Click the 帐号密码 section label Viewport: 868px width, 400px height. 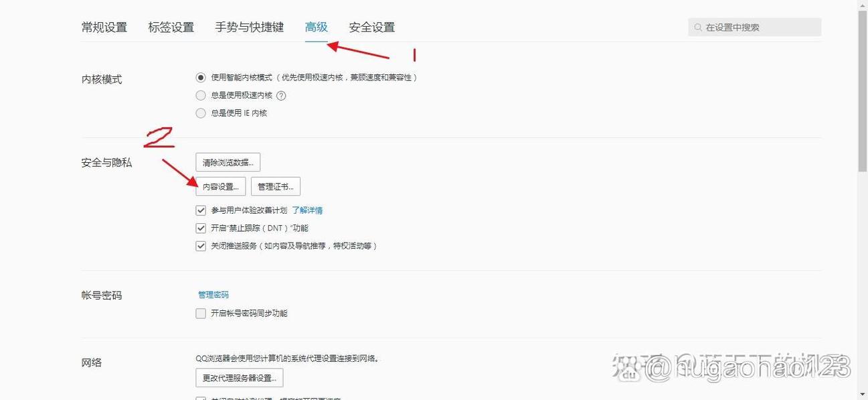[102, 295]
